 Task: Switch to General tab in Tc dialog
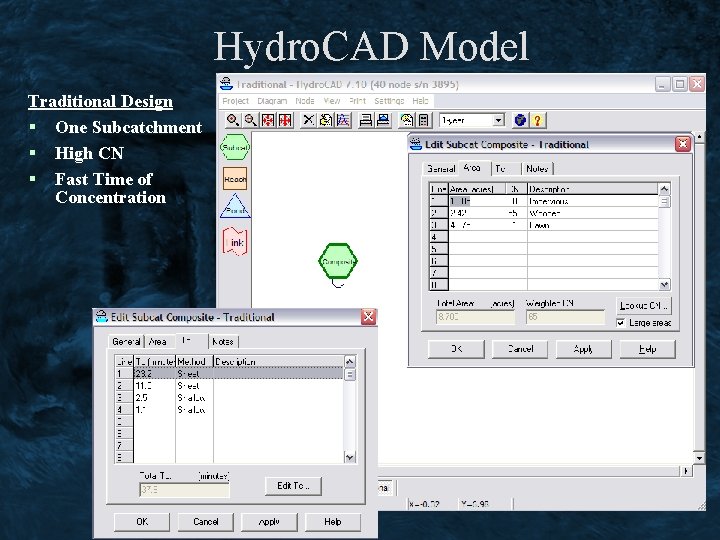(x=126, y=342)
